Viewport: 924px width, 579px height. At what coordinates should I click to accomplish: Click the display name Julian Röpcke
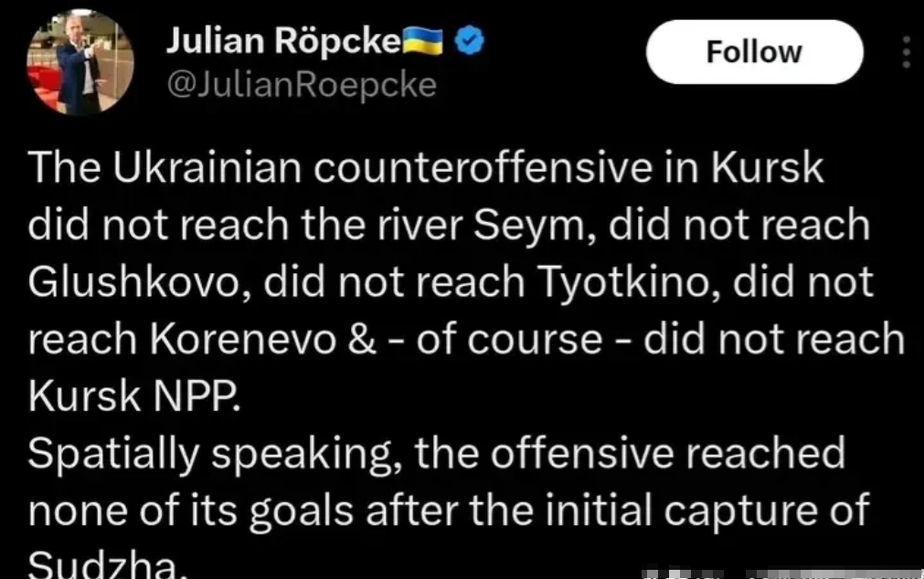click(283, 41)
